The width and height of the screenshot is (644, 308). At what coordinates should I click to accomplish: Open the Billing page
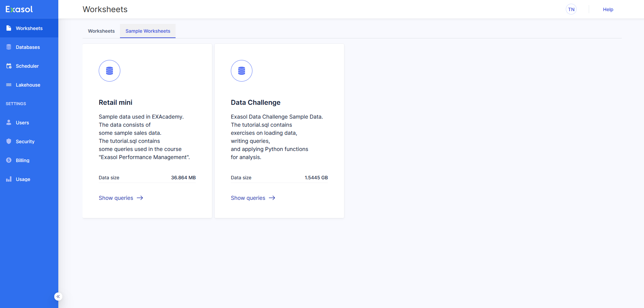pyautogui.click(x=22, y=160)
